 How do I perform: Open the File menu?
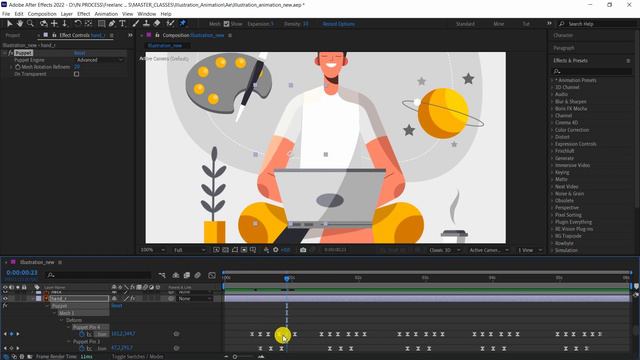tap(6, 14)
